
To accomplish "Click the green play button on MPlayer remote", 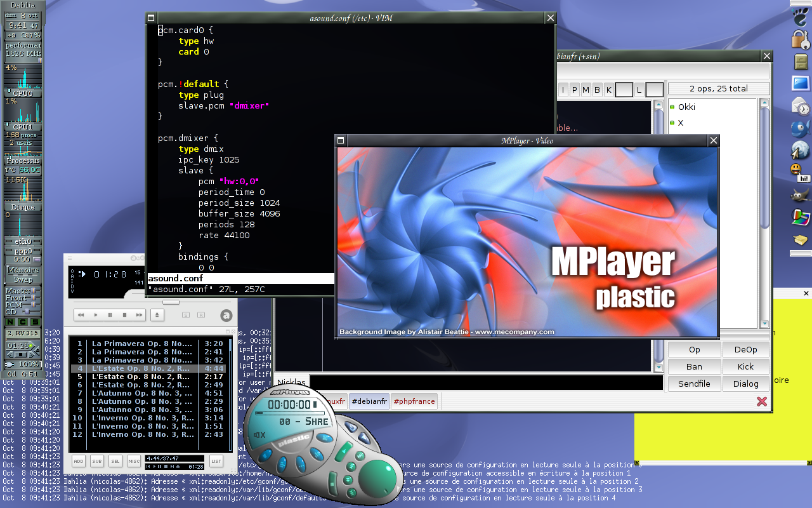I will pyautogui.click(x=343, y=451).
